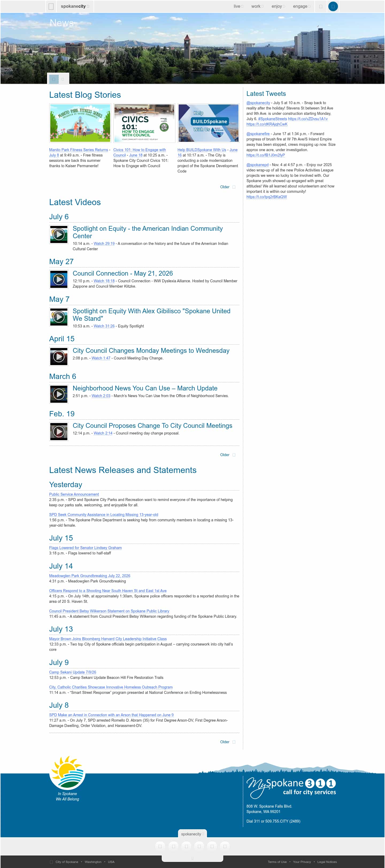385x868 pixels.
Task: Open Mayor Brown Joins Bloomberg Harvard link
Action: (108, 639)
